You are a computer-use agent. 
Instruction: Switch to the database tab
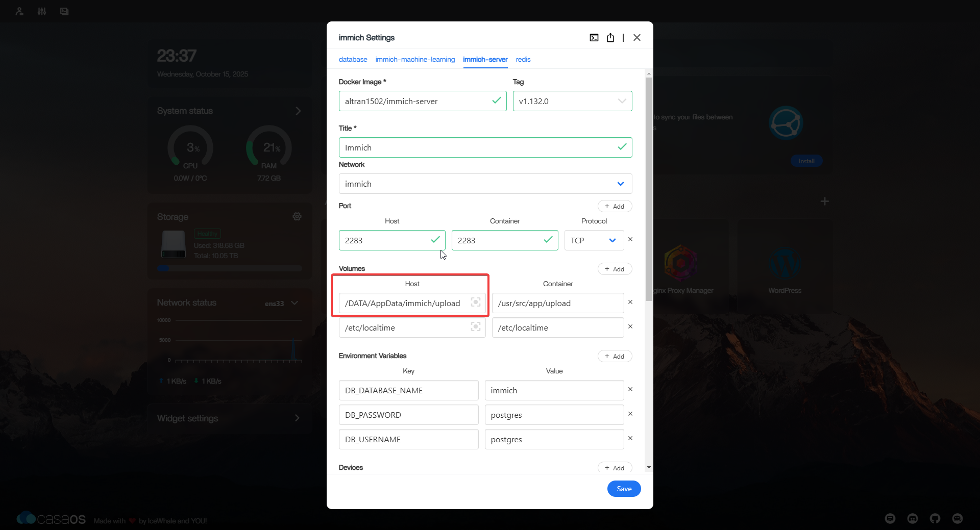tap(353, 60)
